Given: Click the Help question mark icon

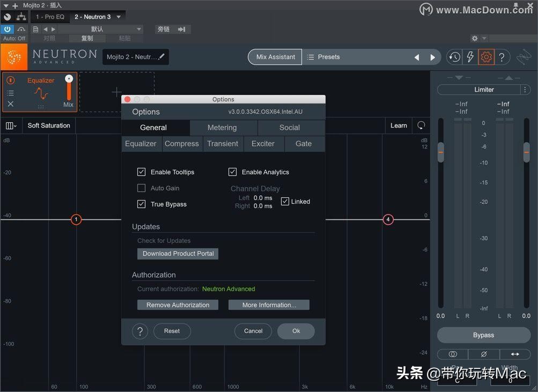Looking at the screenshot, I should coord(502,56).
